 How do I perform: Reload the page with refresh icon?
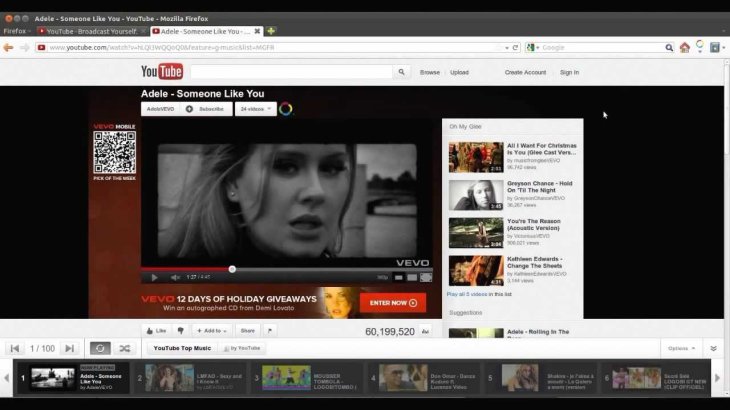point(515,47)
